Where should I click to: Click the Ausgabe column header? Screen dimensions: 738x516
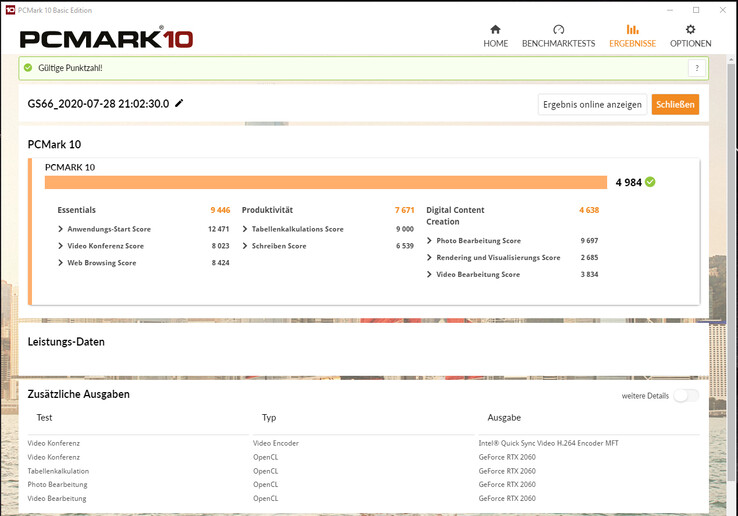click(x=504, y=418)
